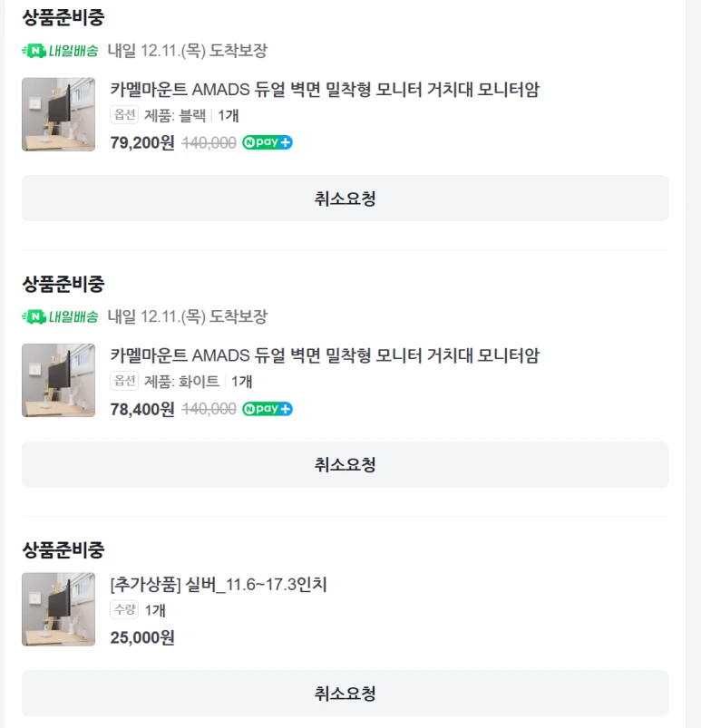Click the 내일배송 badge above the 화이트 monitor arm order
The width and height of the screenshot is (701, 728).
pyautogui.click(x=60, y=317)
